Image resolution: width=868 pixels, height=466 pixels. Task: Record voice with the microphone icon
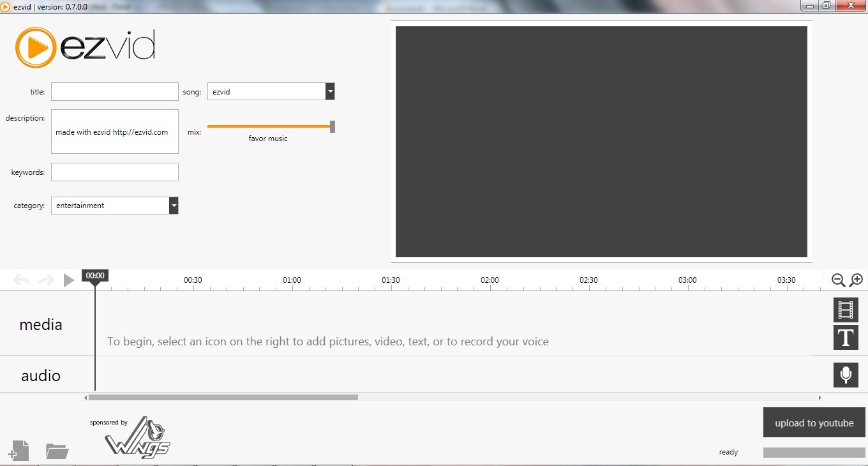846,375
